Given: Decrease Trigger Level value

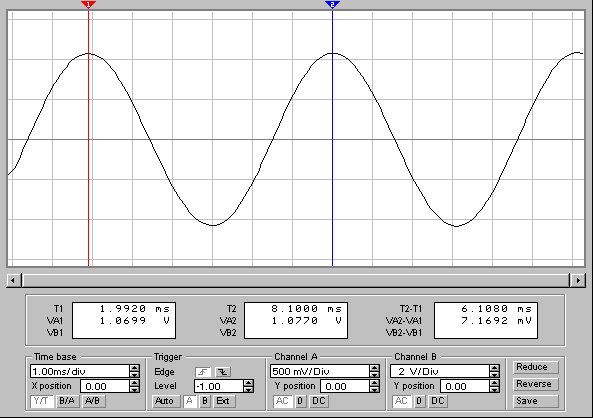Looking at the screenshot, I should tap(248, 389).
